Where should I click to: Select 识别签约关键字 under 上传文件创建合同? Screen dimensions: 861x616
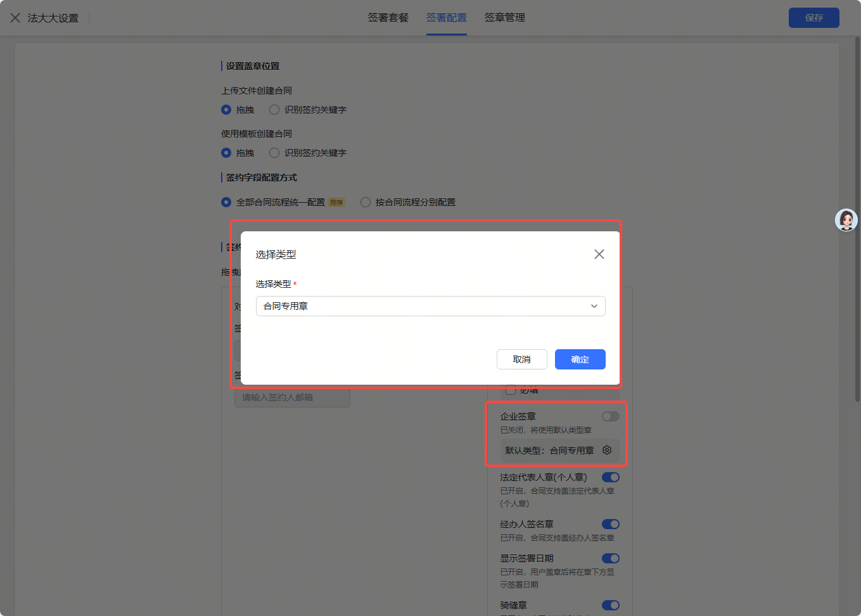click(x=274, y=109)
